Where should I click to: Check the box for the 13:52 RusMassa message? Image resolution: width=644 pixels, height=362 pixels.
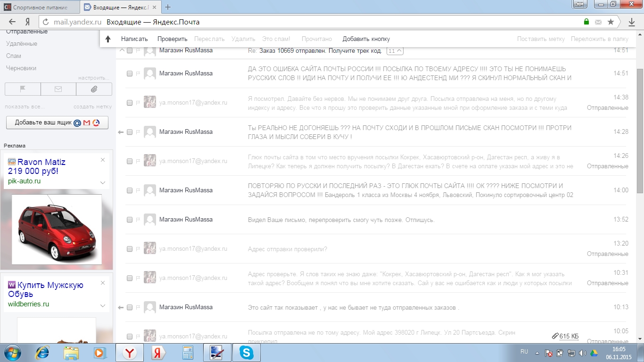pos(130,220)
